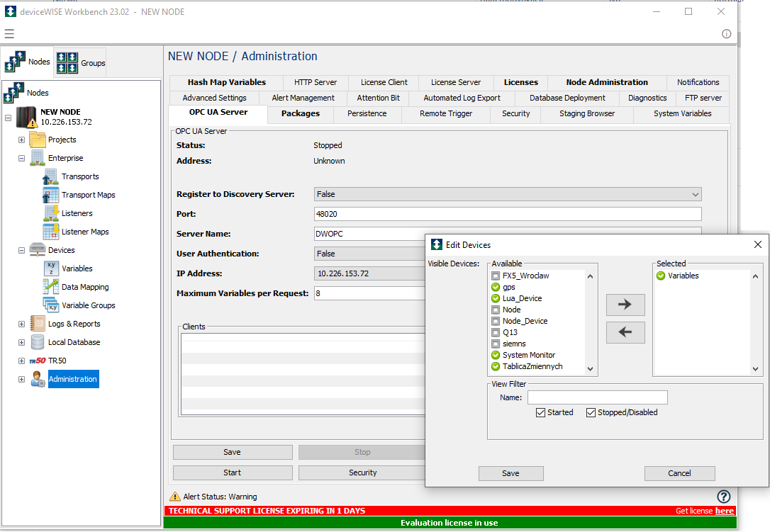
Task: Click the Transports icon
Action: pos(50,176)
